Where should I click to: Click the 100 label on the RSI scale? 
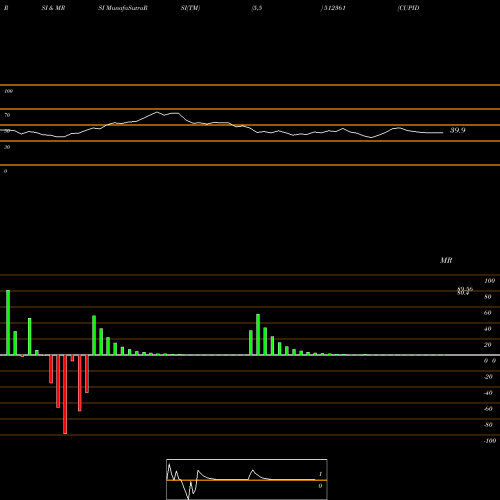(8, 91)
